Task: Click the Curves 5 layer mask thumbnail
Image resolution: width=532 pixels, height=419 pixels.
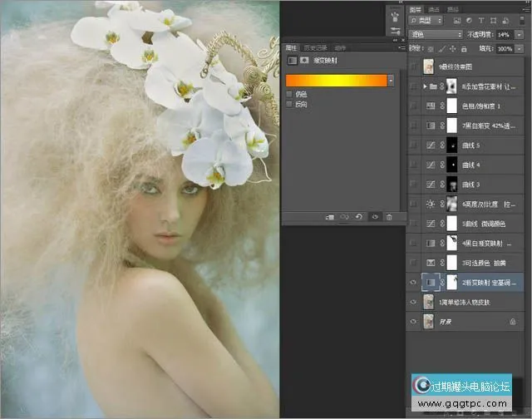Action: 452,145
